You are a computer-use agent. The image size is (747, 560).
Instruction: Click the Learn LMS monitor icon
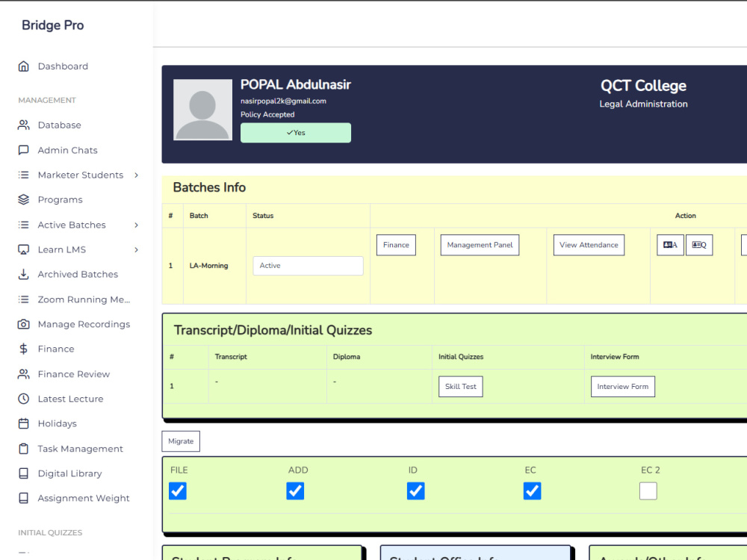[x=23, y=249]
